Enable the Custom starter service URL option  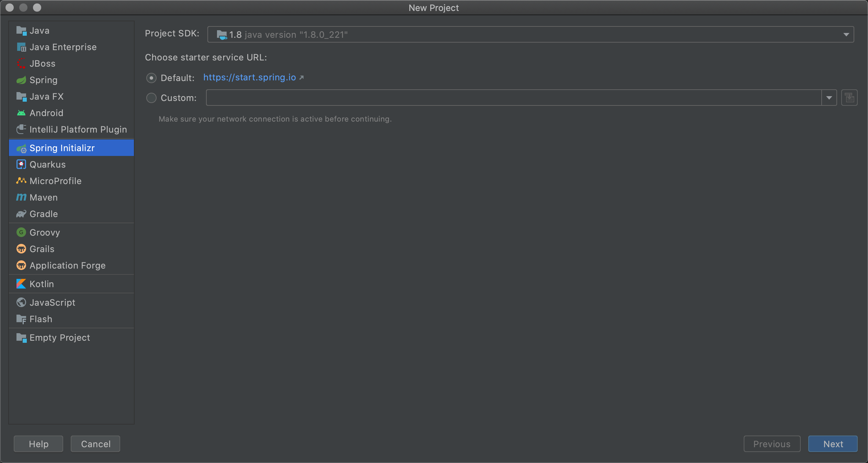click(151, 98)
